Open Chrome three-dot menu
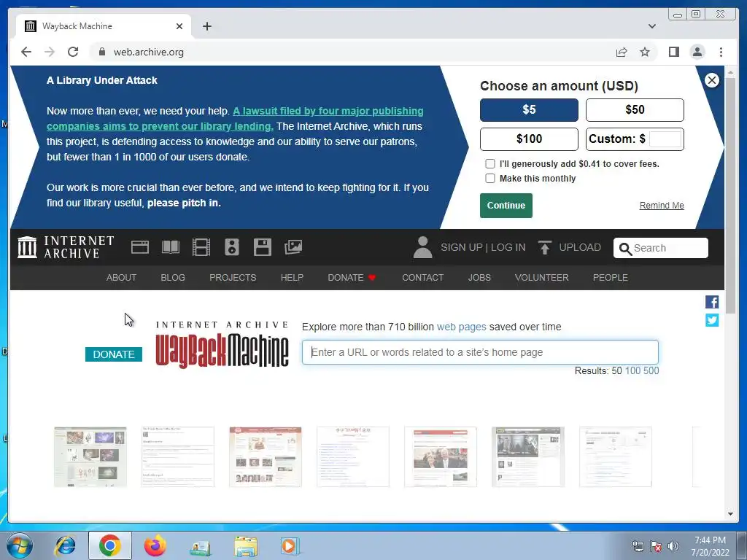The height and width of the screenshot is (560, 747). pos(721,52)
